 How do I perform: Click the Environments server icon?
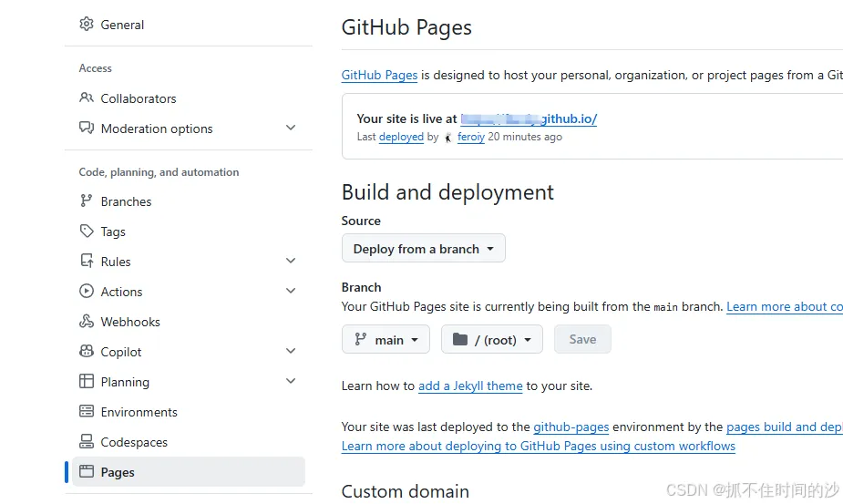pyautogui.click(x=86, y=411)
